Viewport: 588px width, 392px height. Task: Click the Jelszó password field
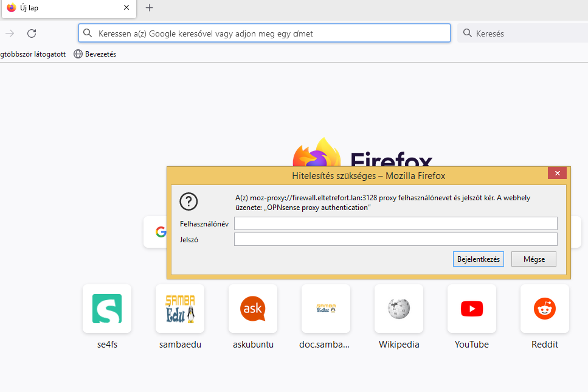click(396, 239)
